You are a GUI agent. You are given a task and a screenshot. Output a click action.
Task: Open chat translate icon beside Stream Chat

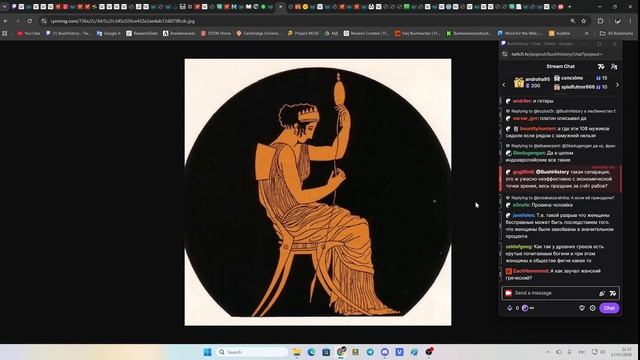click(x=601, y=67)
